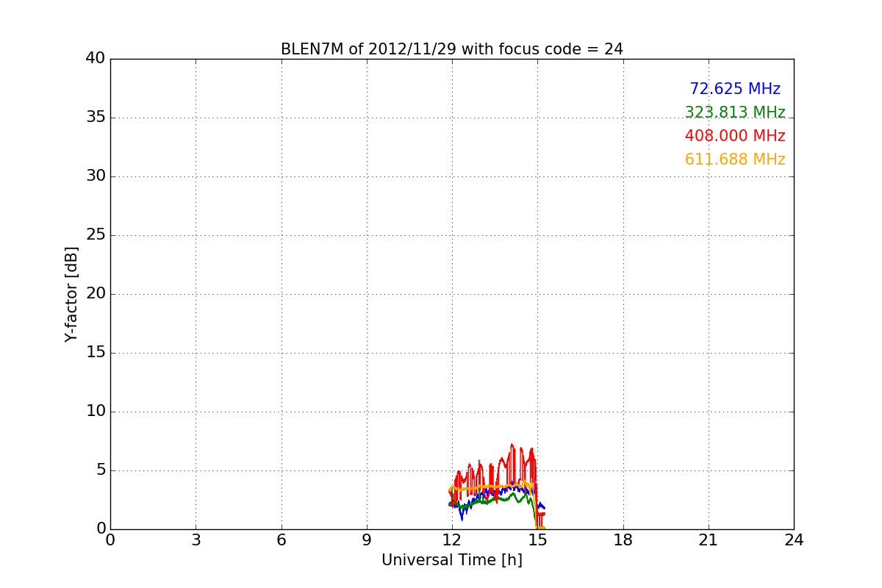Click the y-axis tick label 5
The width and height of the screenshot is (882, 588).
(x=100, y=470)
